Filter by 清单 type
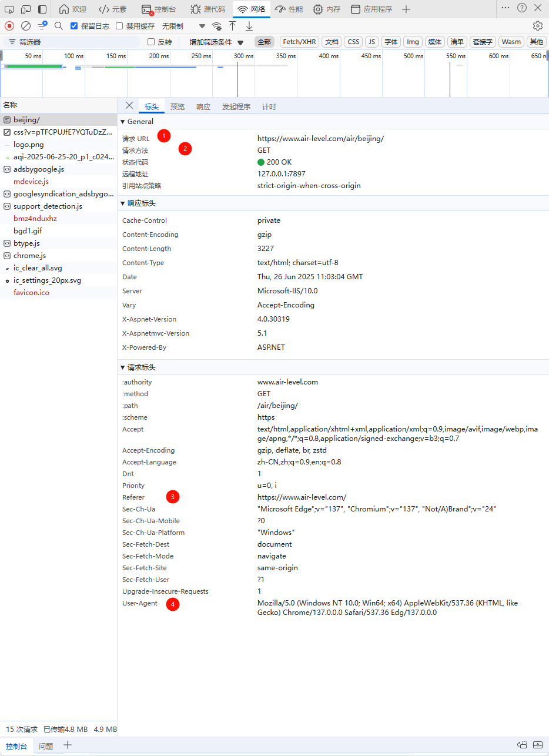Screen dimensions: 549x756 (457, 42)
